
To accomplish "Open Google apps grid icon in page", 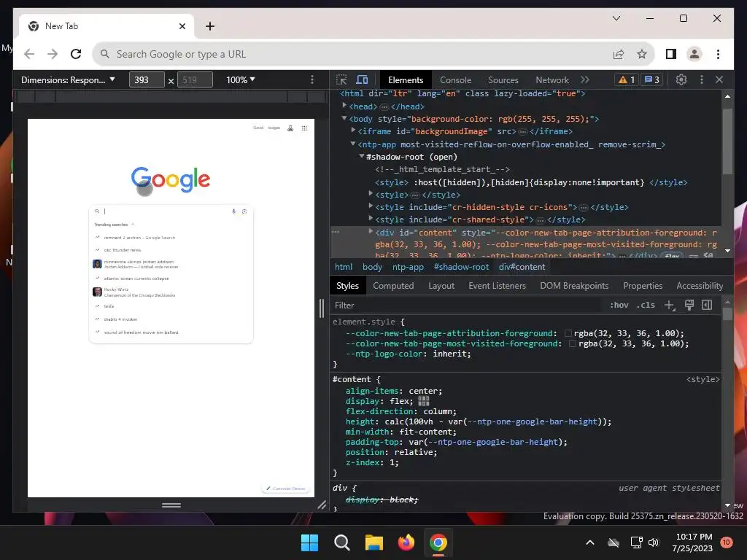I will [x=304, y=128].
